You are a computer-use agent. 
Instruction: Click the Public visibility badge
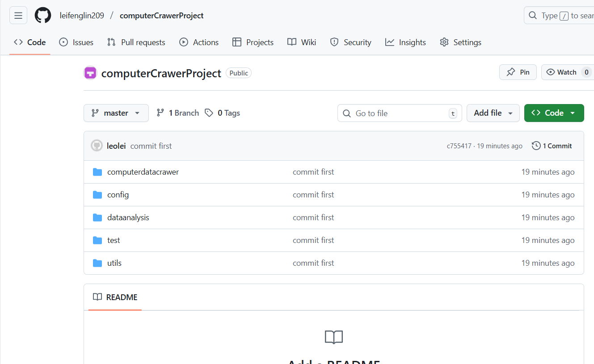239,73
